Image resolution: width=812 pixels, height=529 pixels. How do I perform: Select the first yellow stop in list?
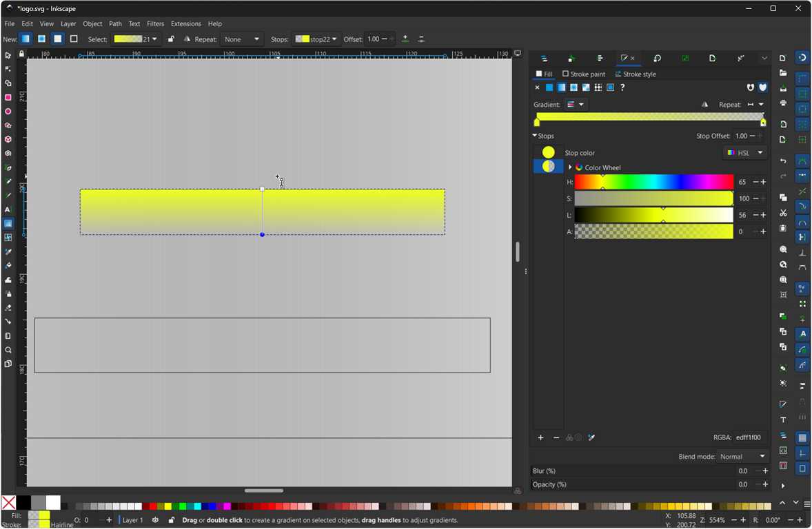[549, 152]
